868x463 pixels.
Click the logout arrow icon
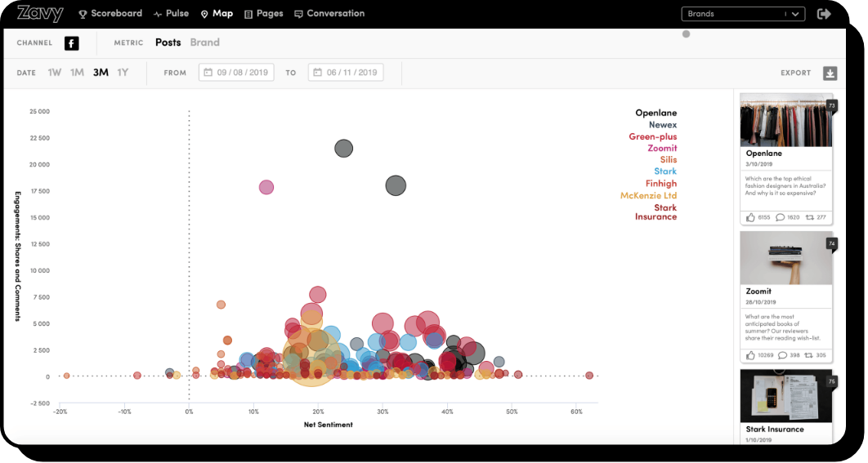824,14
